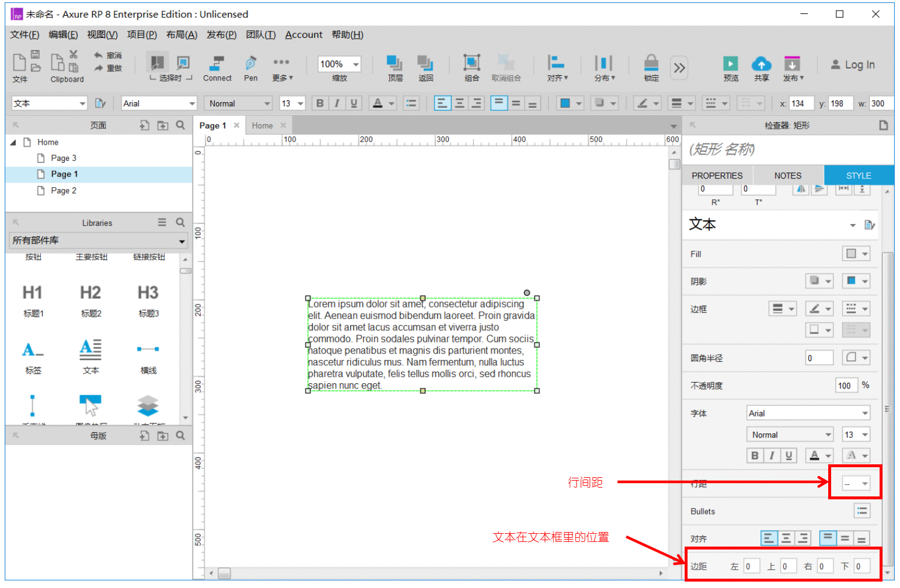Switch to the PROPERTIES tab
Image resolution: width=900 pixels, height=588 pixels.
pyautogui.click(x=717, y=176)
